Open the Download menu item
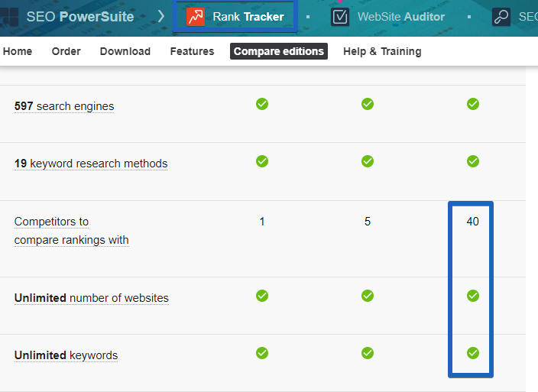 tap(125, 51)
